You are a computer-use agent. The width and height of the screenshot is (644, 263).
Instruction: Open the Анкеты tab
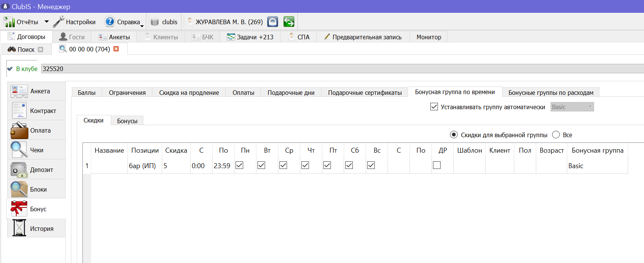click(114, 37)
